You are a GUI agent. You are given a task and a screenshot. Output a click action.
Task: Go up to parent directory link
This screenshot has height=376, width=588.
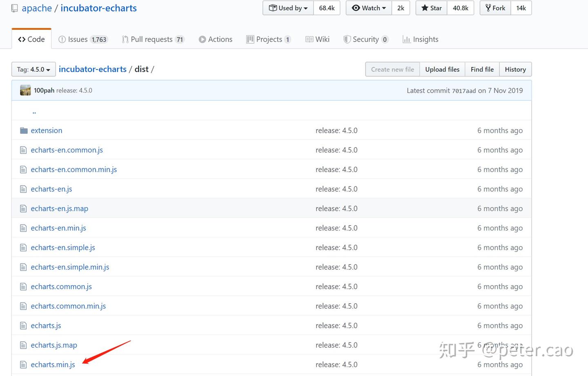coord(34,112)
